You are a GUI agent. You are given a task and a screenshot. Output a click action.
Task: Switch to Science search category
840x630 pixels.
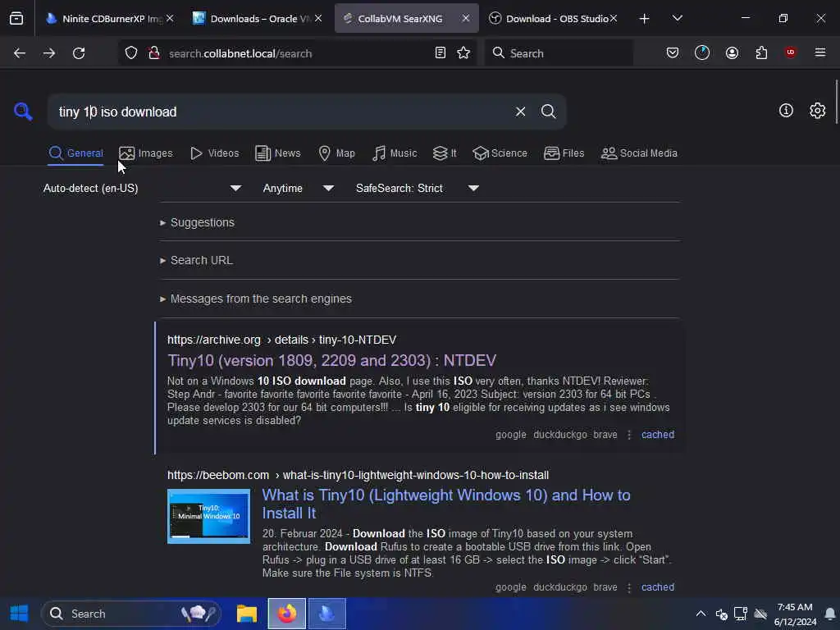point(500,153)
